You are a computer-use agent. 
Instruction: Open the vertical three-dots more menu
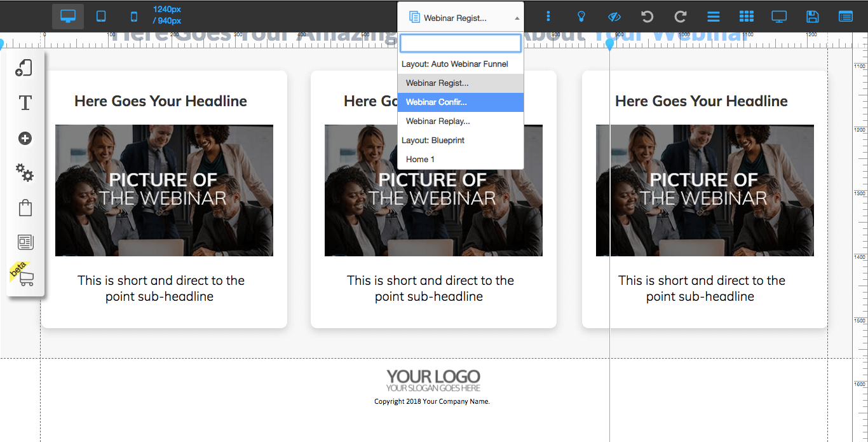click(548, 17)
